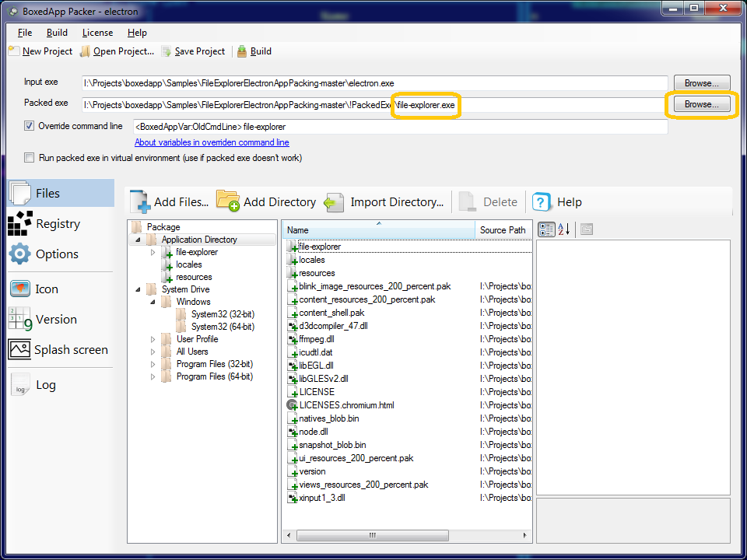This screenshot has height=560, width=747.
Task: Open the Registry section in sidebar
Action: point(58,224)
